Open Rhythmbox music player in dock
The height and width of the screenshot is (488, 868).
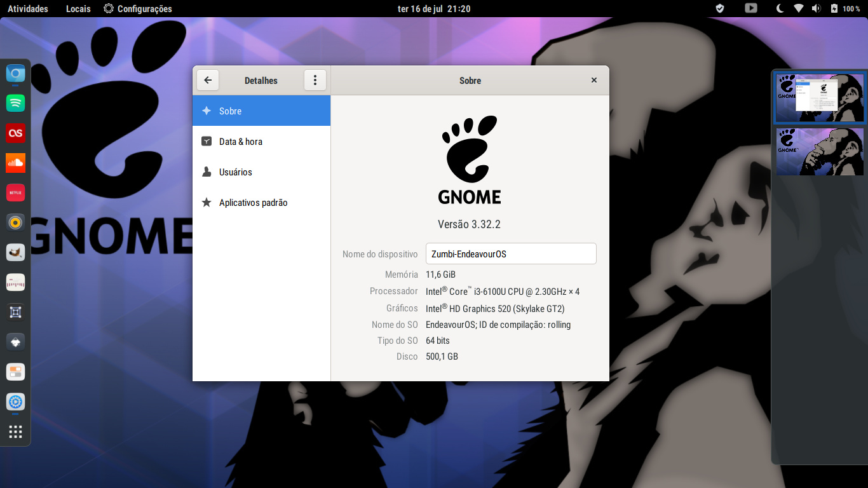tap(16, 222)
